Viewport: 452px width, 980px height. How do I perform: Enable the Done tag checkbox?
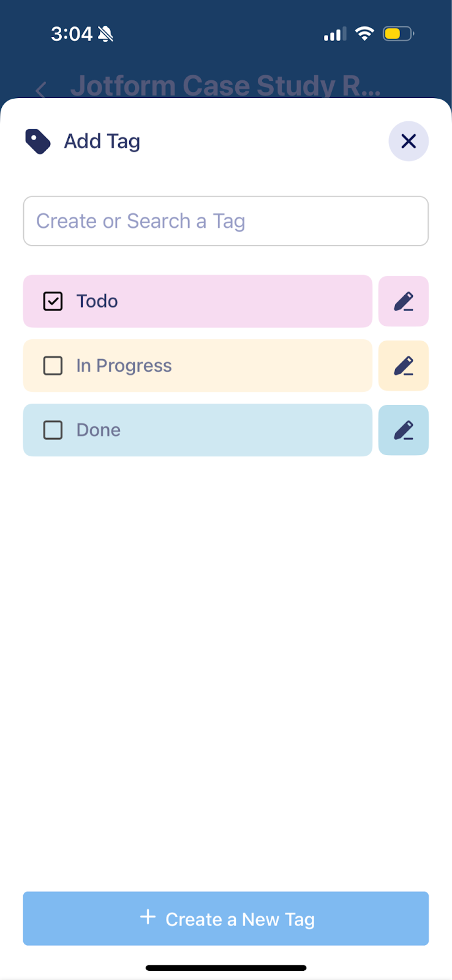click(53, 430)
